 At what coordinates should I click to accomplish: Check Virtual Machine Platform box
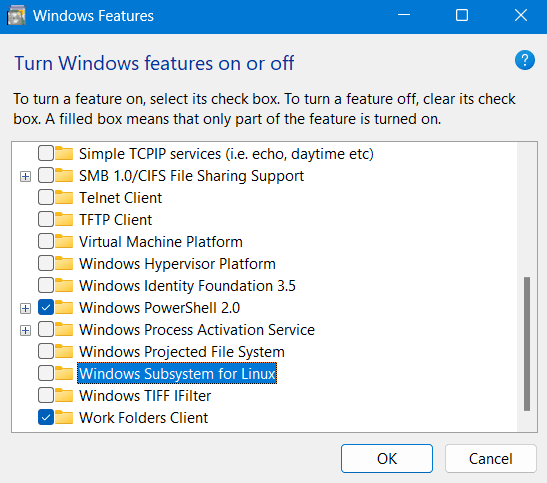pos(46,241)
